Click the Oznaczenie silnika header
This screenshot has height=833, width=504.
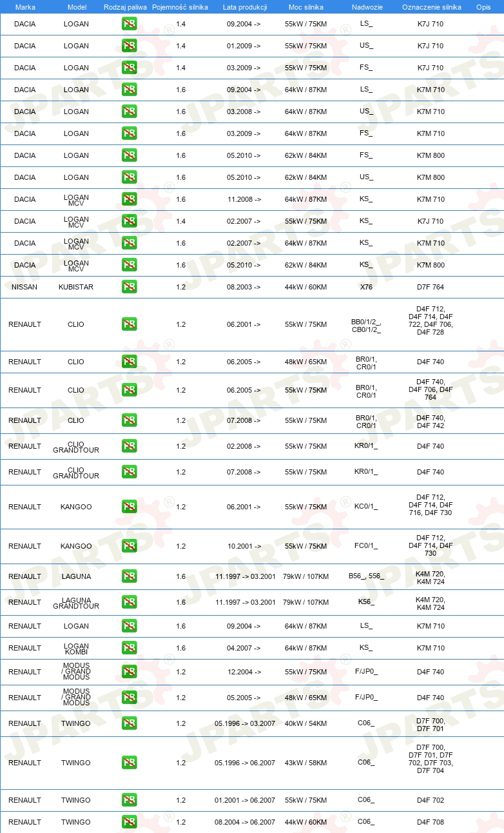[432, 6]
